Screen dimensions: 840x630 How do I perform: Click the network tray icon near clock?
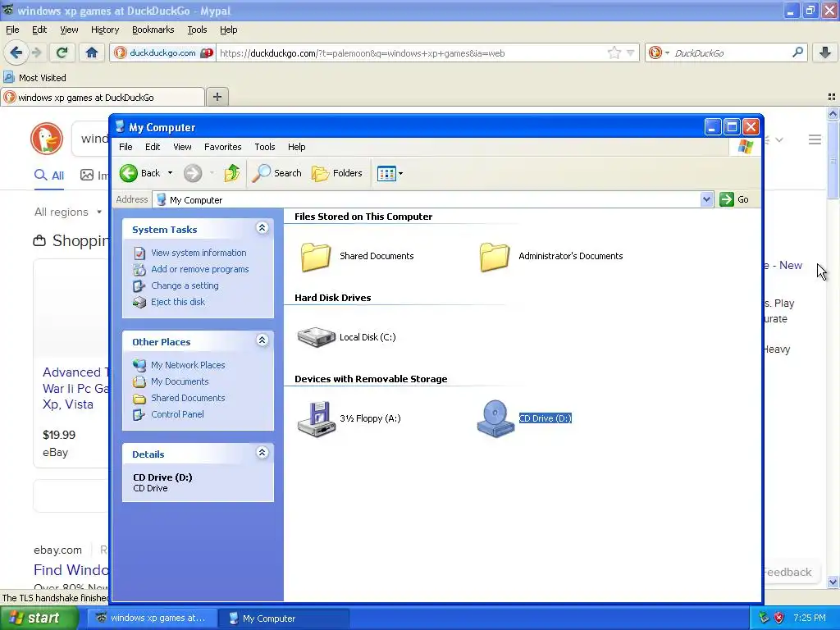764,618
